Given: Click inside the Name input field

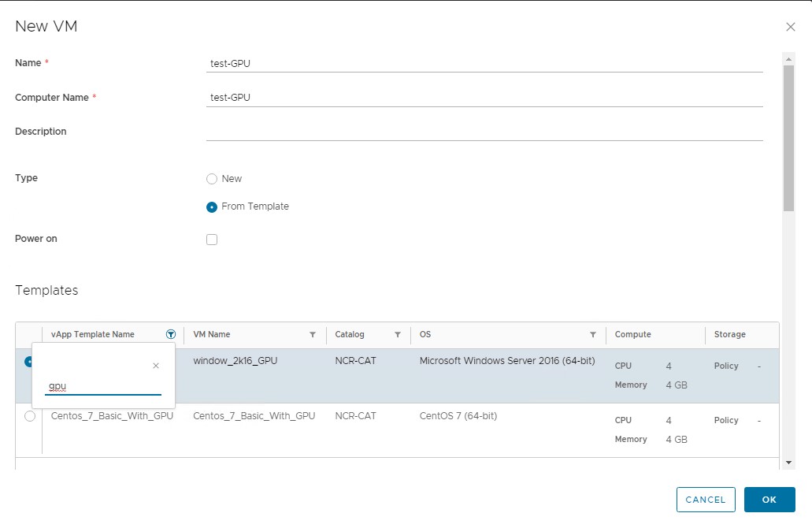Looking at the screenshot, I should click(484, 63).
